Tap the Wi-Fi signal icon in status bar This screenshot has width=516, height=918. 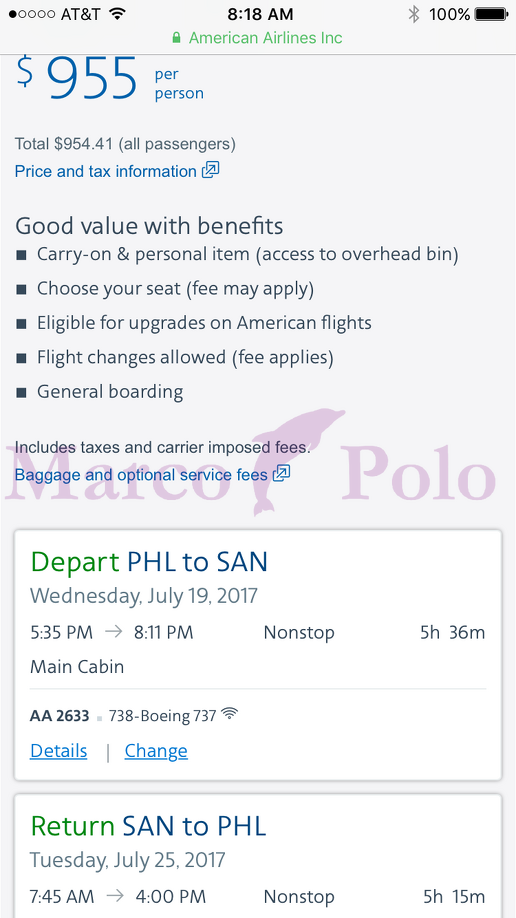click(x=118, y=13)
